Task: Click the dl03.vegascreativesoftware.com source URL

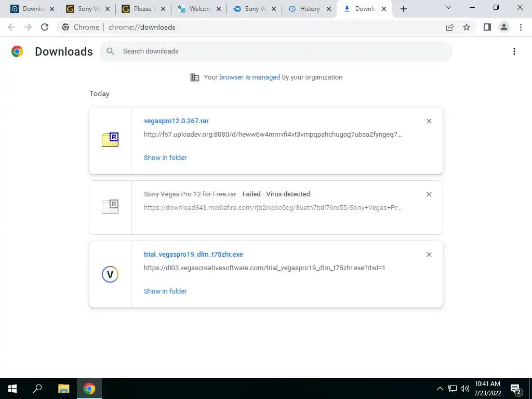Action: pos(264,268)
